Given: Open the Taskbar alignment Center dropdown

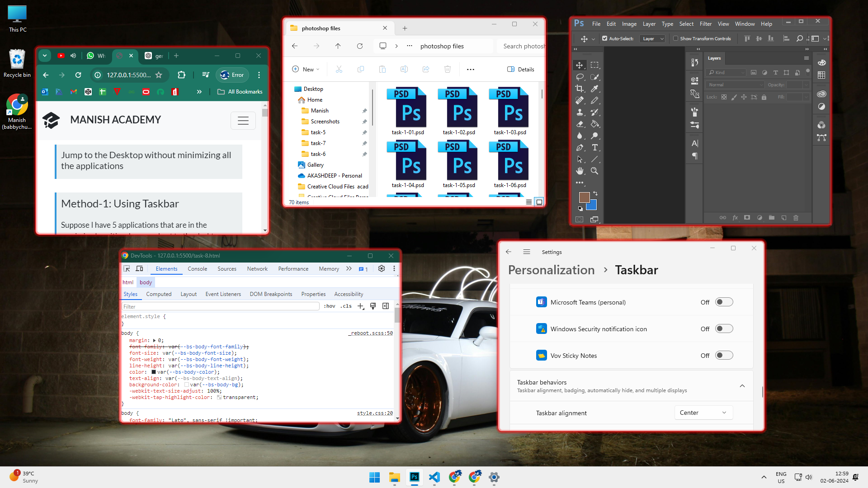Looking at the screenshot, I should pyautogui.click(x=703, y=413).
